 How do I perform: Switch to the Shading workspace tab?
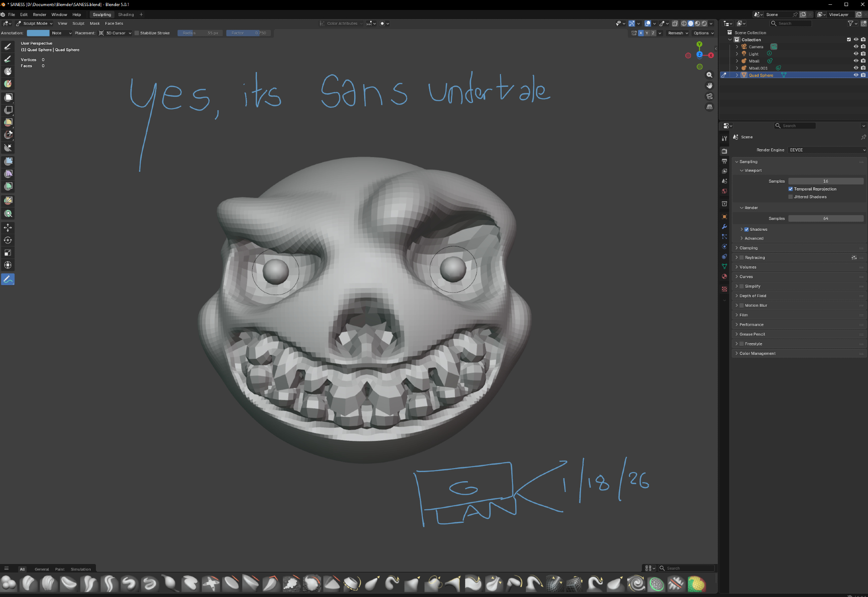click(126, 15)
